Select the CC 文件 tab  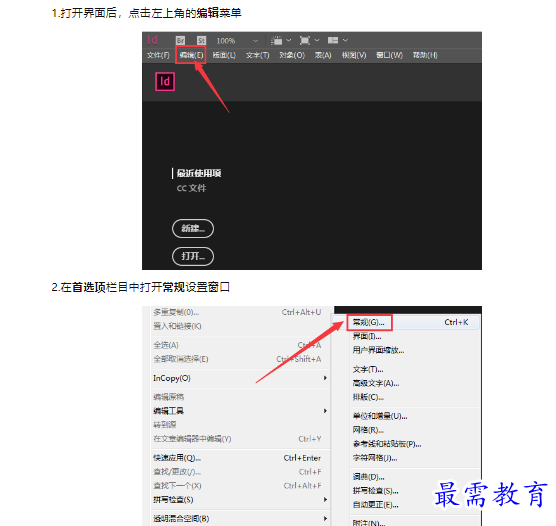click(191, 188)
